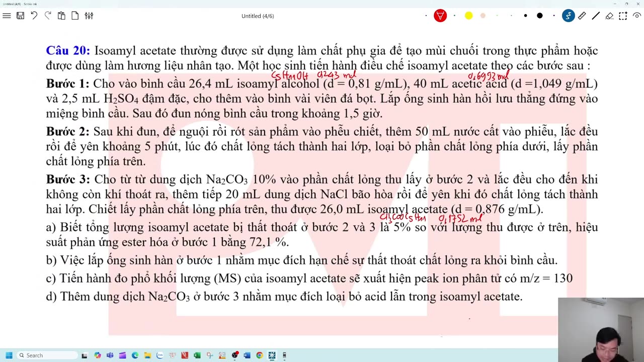
Task: Launch Copilot from the taskbar
Action: tap(97, 355)
